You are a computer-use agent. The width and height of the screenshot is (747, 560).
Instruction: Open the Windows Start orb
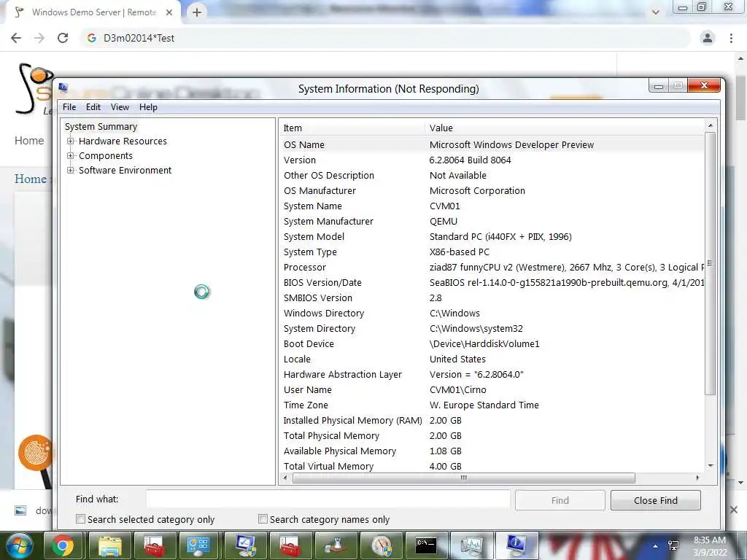coord(19,545)
